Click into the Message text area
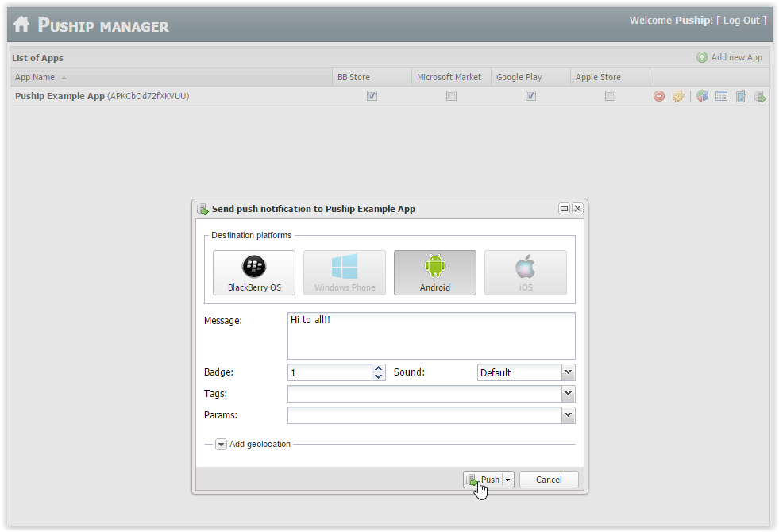This screenshot has width=779, height=532. (x=431, y=336)
